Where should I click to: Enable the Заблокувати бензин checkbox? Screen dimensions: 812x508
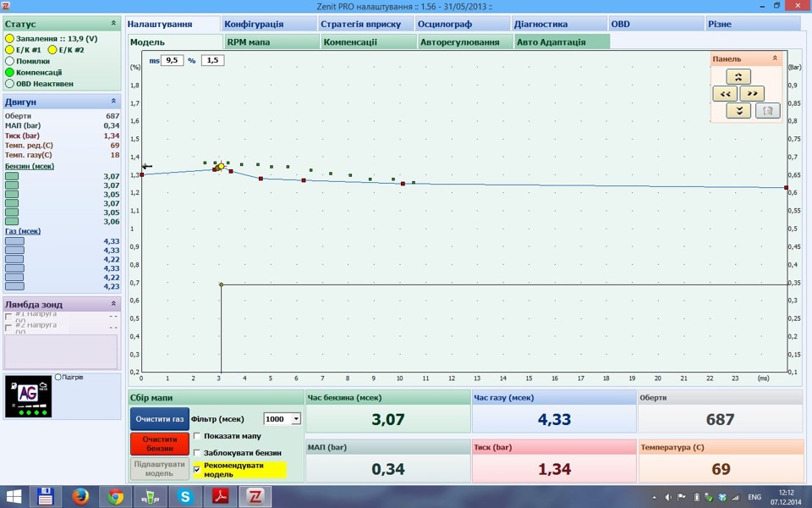[197, 452]
